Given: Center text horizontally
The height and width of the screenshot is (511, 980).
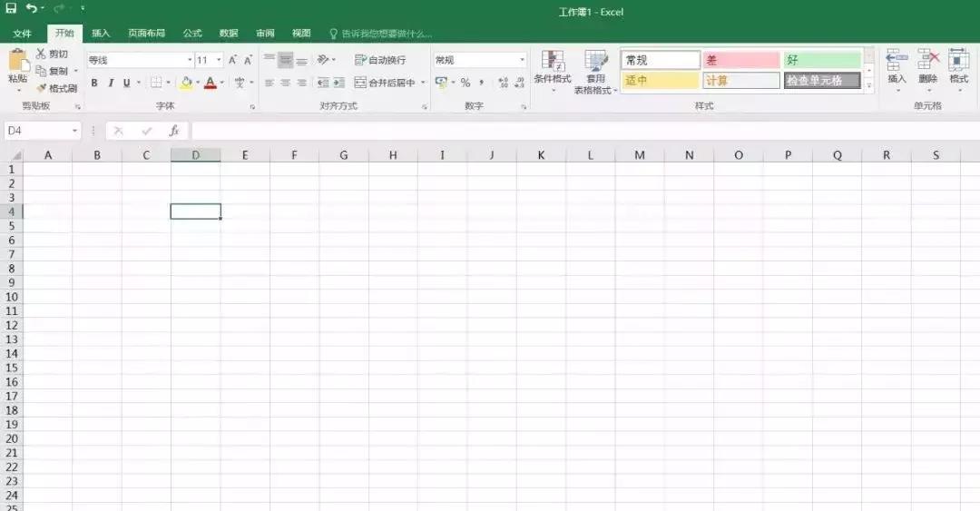Looking at the screenshot, I should pyautogui.click(x=286, y=83).
